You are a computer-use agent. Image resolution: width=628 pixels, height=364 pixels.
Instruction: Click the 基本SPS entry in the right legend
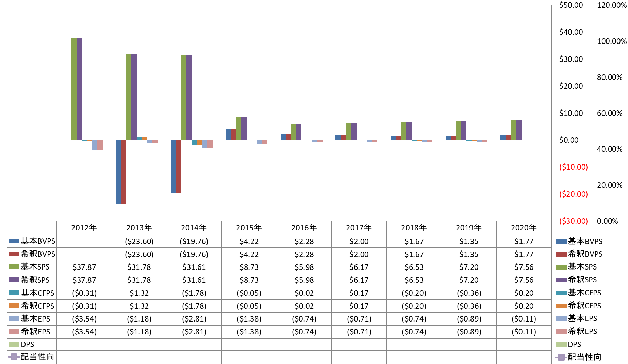click(576, 267)
